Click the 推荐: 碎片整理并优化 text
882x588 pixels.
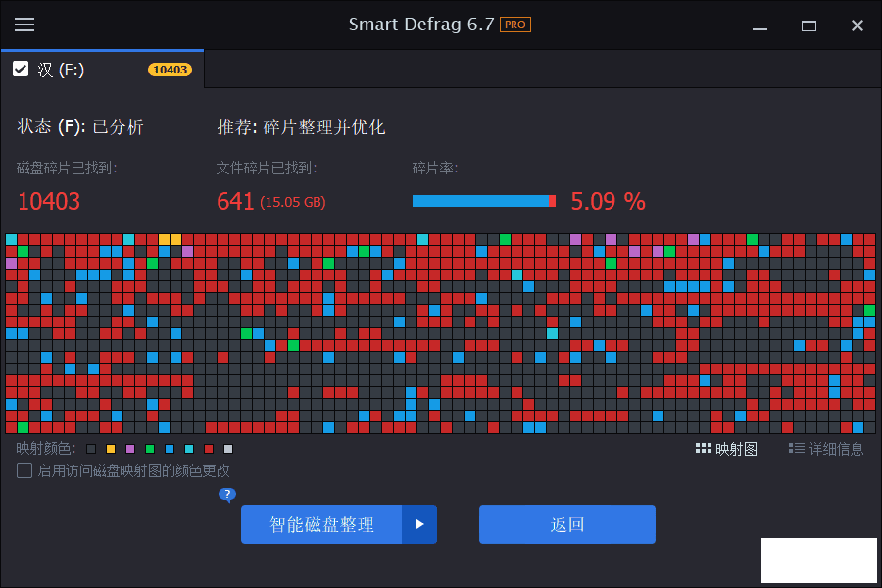point(301,126)
